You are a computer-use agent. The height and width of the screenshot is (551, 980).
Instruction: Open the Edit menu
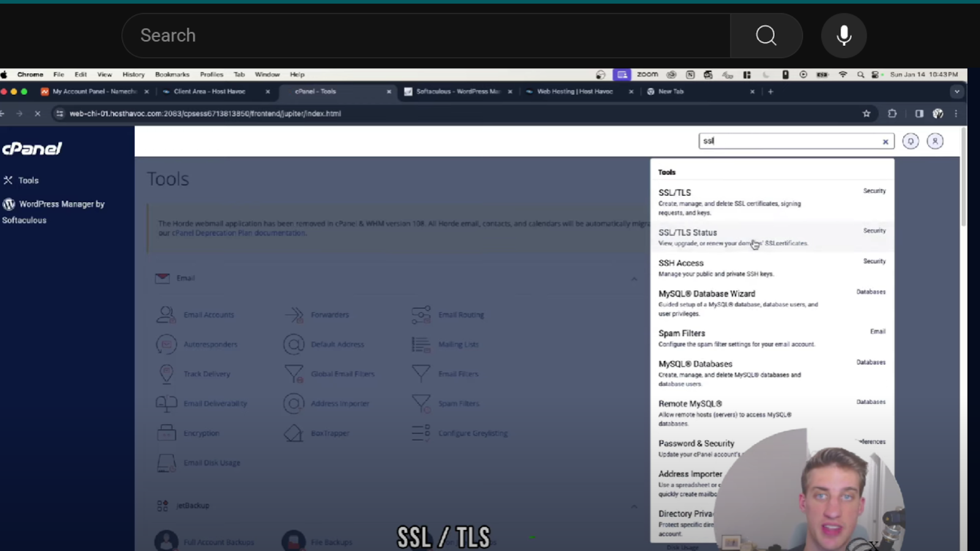pyautogui.click(x=81, y=75)
